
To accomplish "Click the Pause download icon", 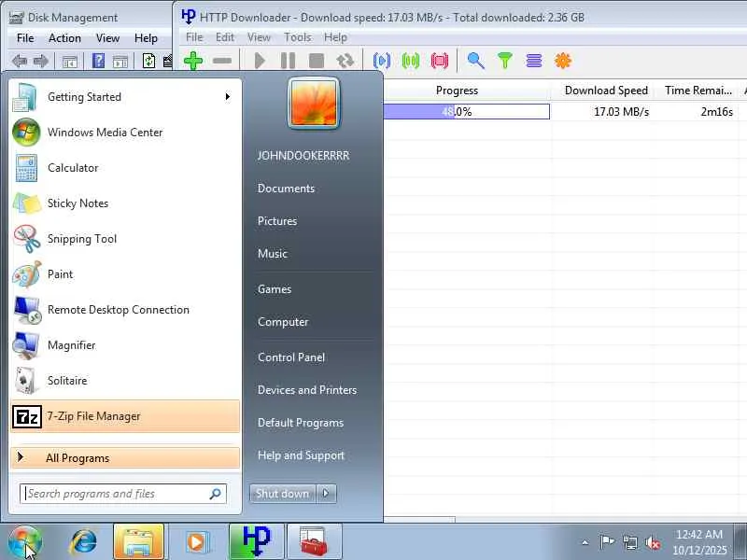I will (x=288, y=61).
